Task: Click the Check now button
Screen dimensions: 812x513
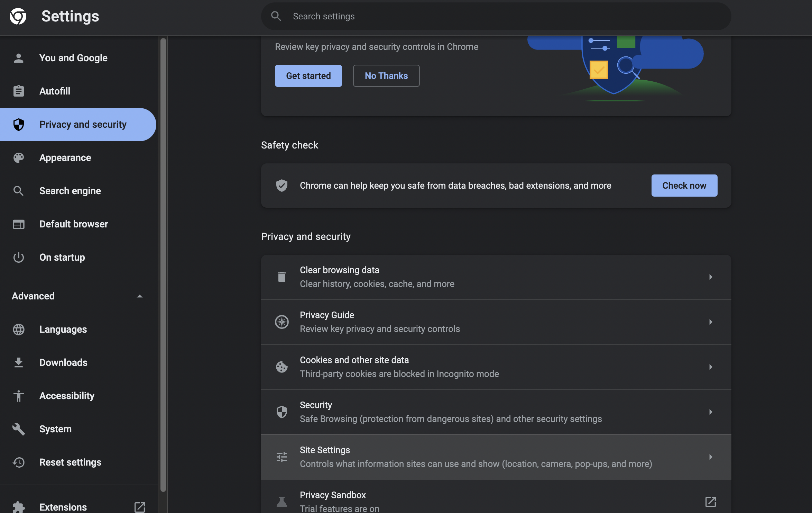Action: tap(684, 186)
